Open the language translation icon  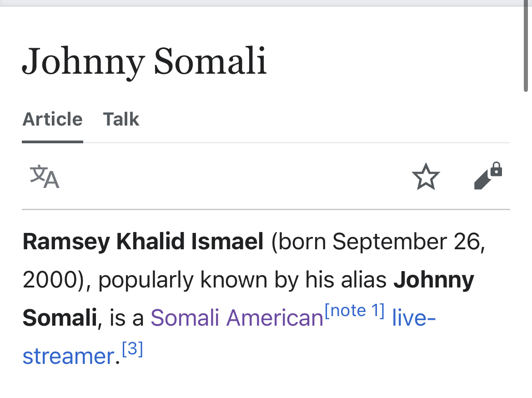pos(45,177)
